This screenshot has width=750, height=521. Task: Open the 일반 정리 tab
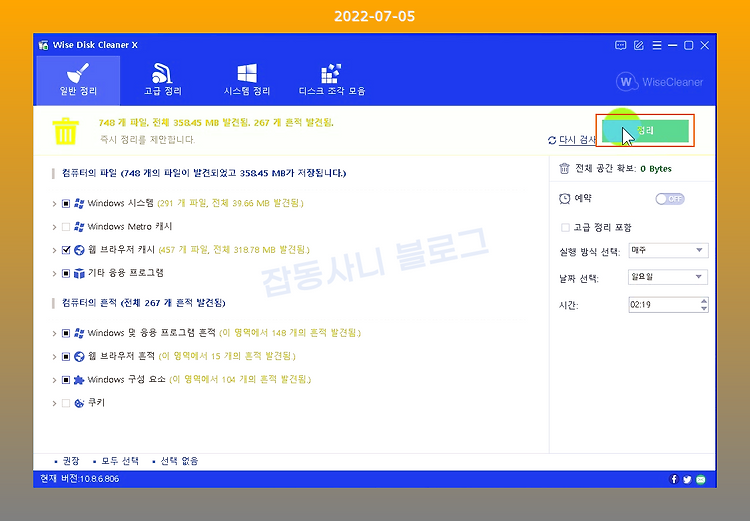[x=78, y=80]
